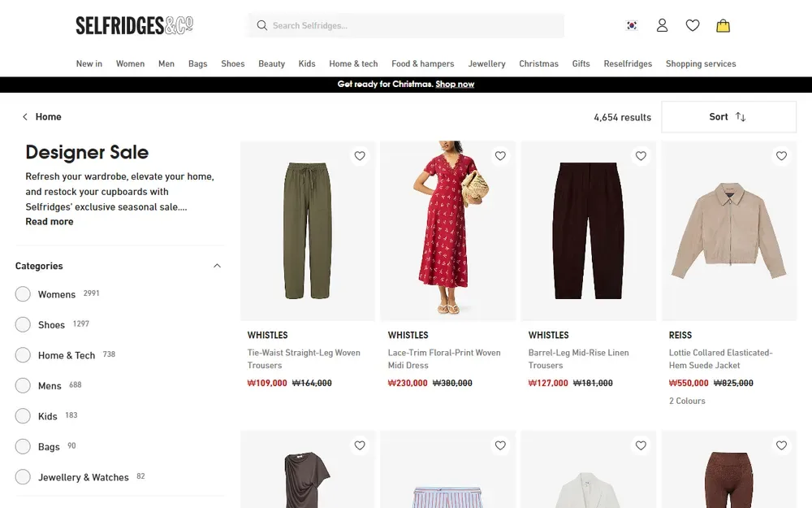Open the yellow shopping bag
Image resolution: width=812 pixels, height=508 pixels.
point(723,25)
